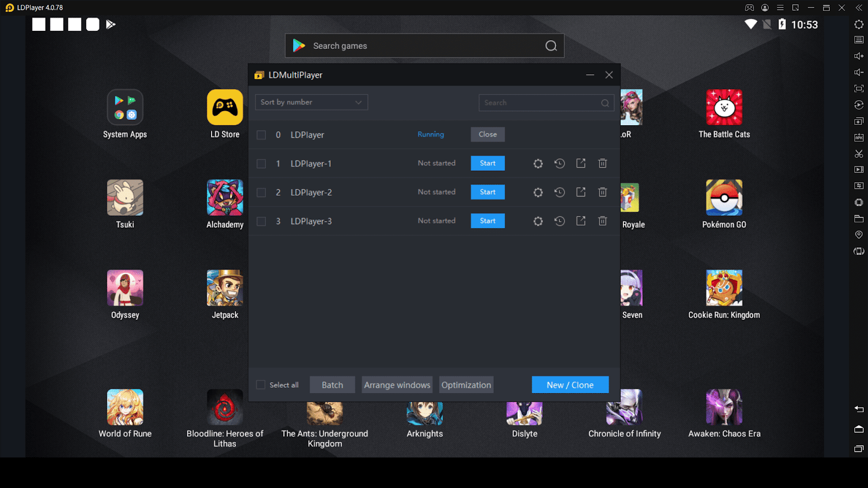The image size is (868, 488).
Task: Click the Android recent apps button
Action: click(x=859, y=448)
